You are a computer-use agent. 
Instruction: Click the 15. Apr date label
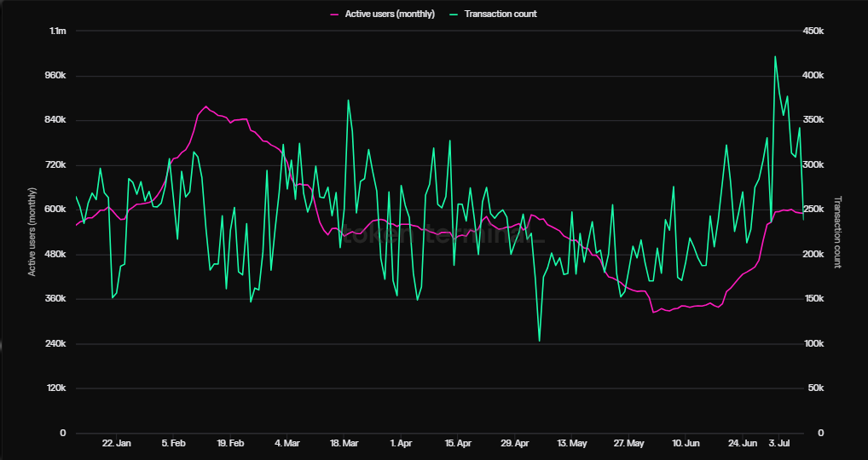point(458,444)
